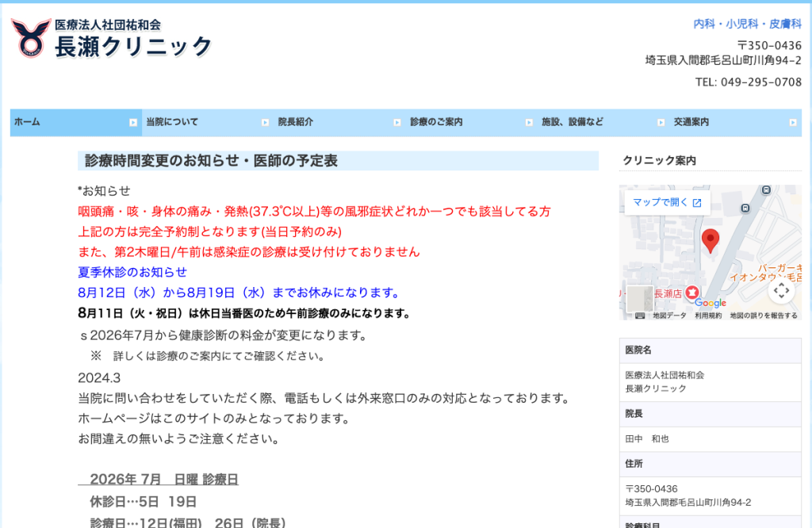The width and height of the screenshot is (812, 528).
Task: Click the 田中 和也 director name
Action: [647, 439]
